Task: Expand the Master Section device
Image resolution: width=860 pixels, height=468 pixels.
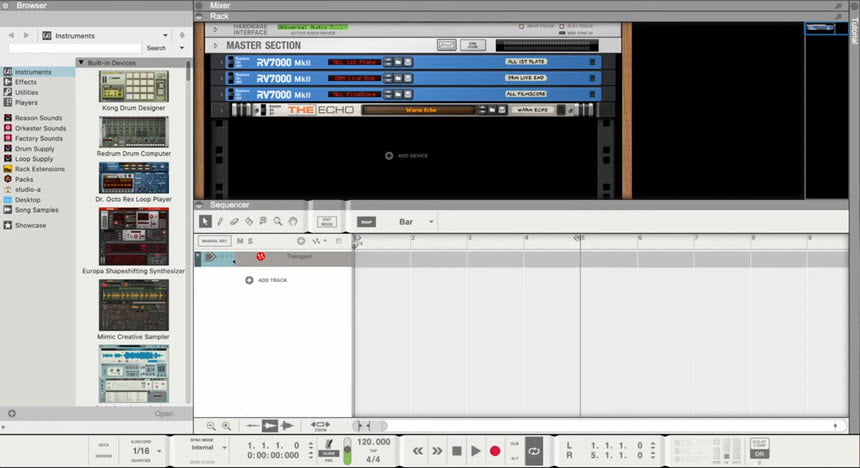Action: [x=216, y=46]
